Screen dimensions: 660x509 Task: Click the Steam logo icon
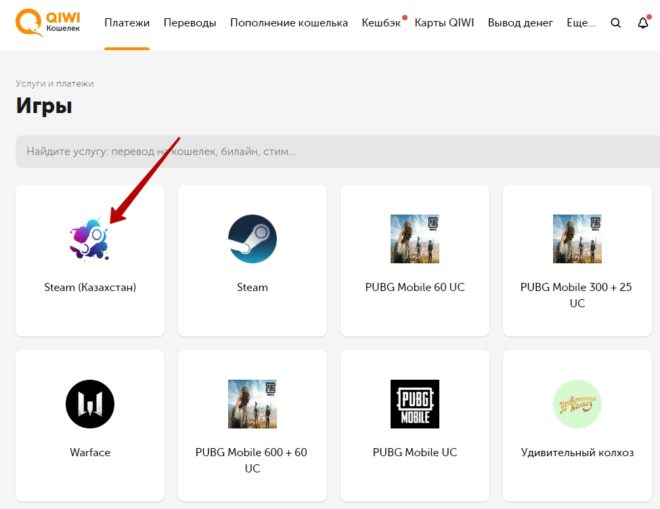252,239
